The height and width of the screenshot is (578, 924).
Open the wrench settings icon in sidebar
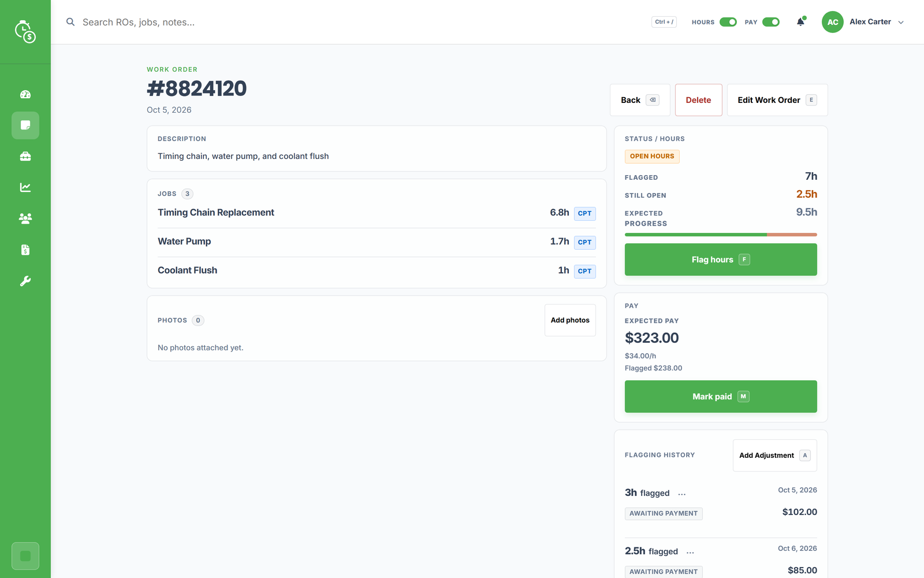point(25,281)
